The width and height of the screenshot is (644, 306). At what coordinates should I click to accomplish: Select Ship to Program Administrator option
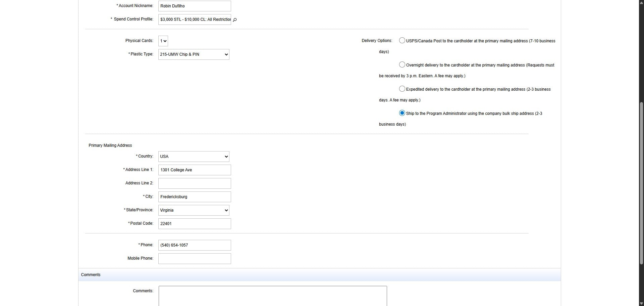tap(402, 113)
